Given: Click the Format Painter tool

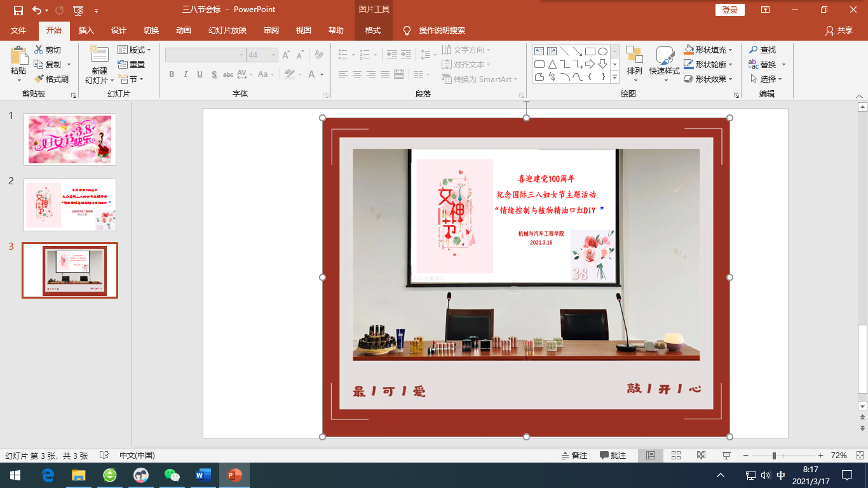Looking at the screenshot, I should (51, 79).
